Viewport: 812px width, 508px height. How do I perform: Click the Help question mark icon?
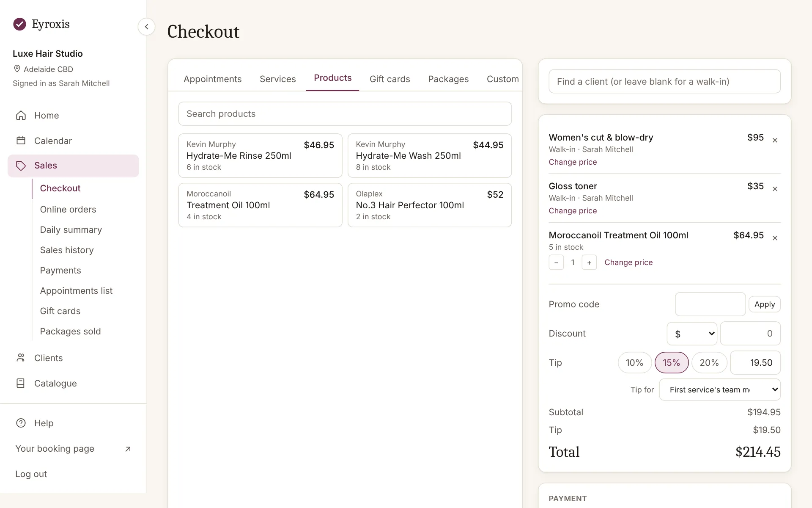coord(21,423)
